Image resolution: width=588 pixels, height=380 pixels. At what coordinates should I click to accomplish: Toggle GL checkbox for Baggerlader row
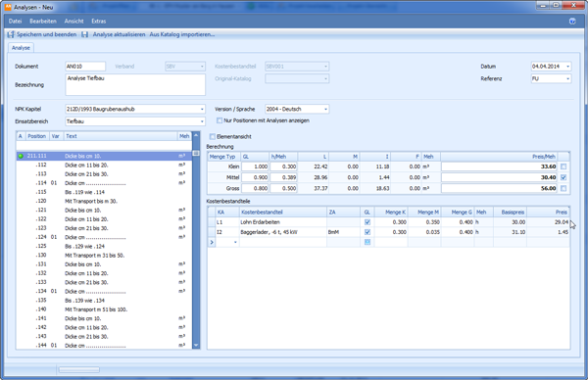(x=367, y=232)
